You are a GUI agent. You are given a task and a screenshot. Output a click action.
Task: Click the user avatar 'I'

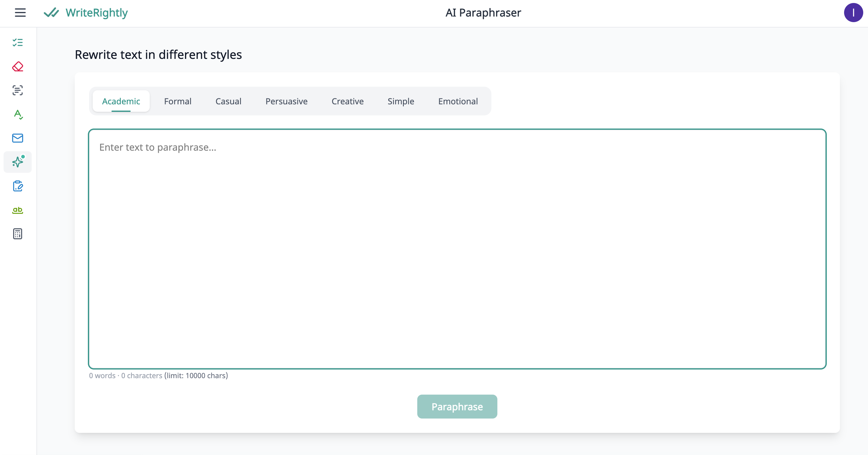click(x=853, y=13)
